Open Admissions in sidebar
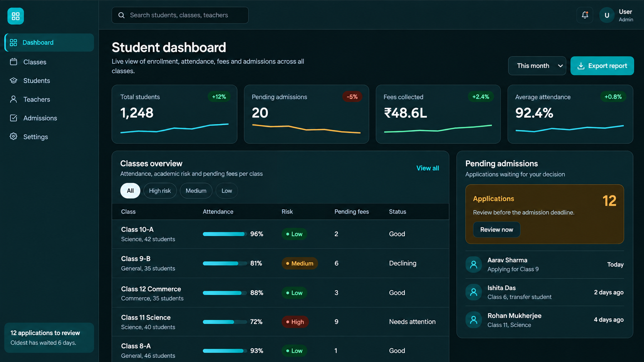Screen dimensions: 644x362 point(49,118)
